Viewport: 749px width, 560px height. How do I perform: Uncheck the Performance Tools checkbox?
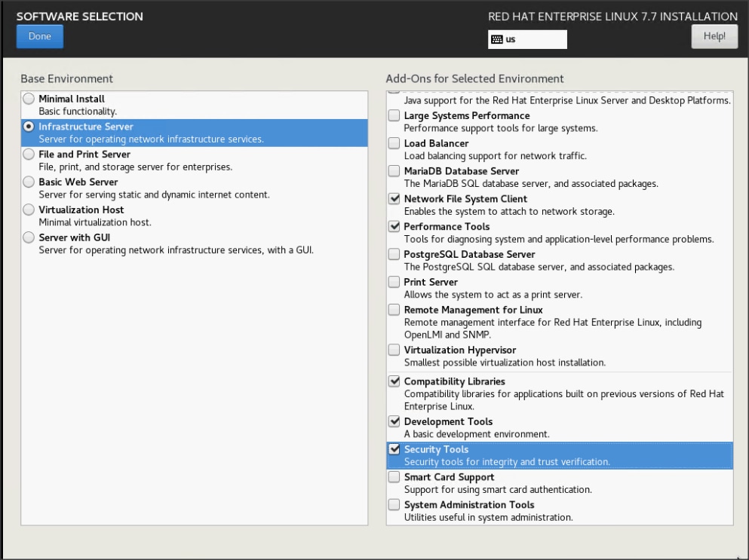tap(394, 226)
